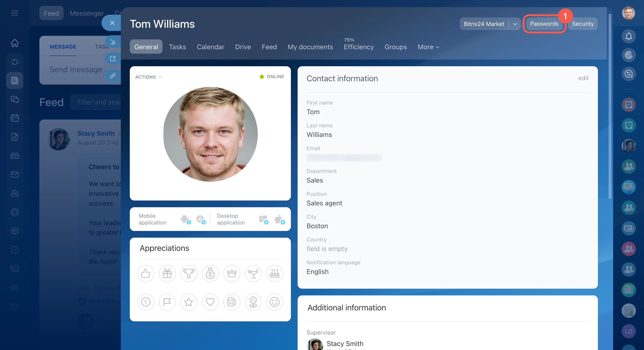Viewport: 644px width, 350px height.
Task: Select the trophy cup appreciation badge
Action: (x=189, y=273)
